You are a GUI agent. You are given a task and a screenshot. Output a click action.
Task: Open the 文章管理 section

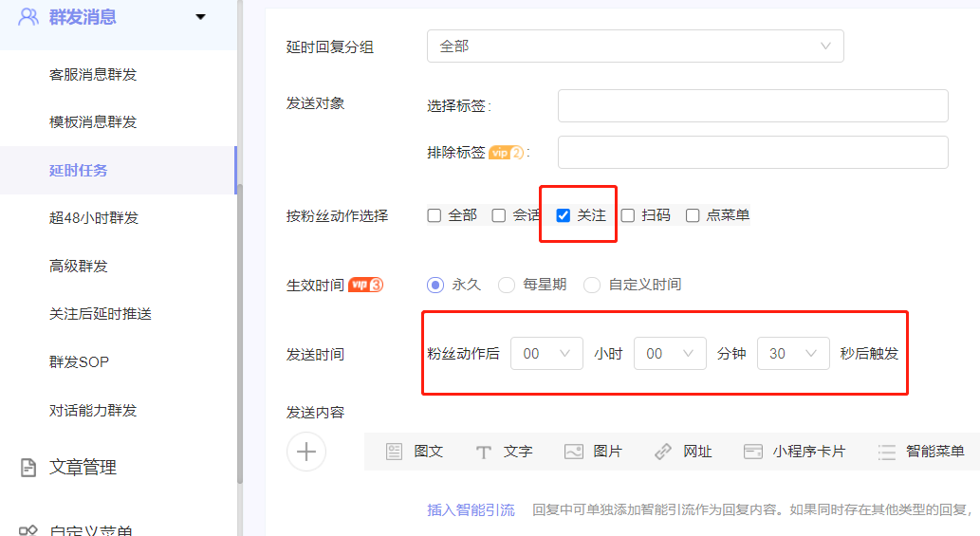point(83,468)
